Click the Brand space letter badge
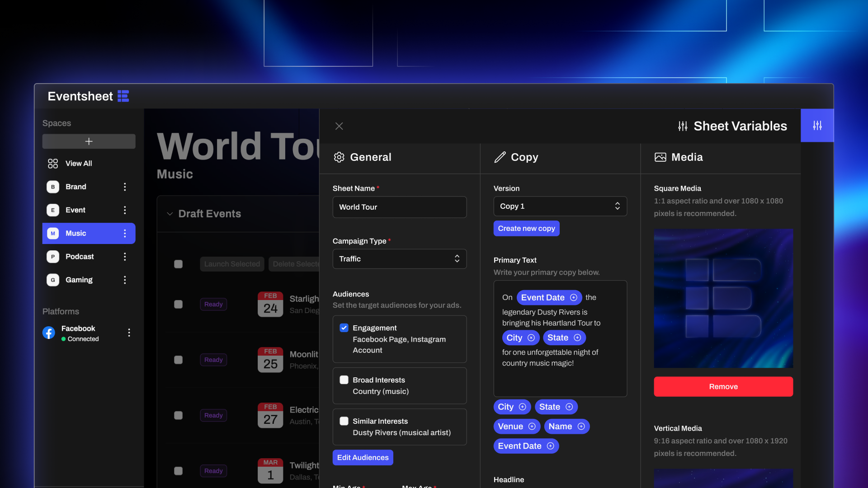Viewport: 868px width, 488px height. (53, 187)
